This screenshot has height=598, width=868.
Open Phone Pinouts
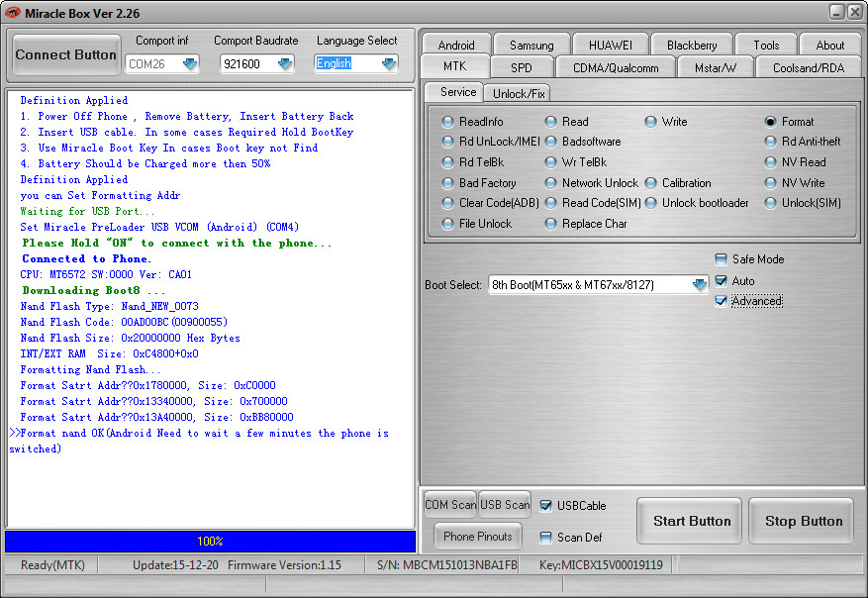coord(478,536)
